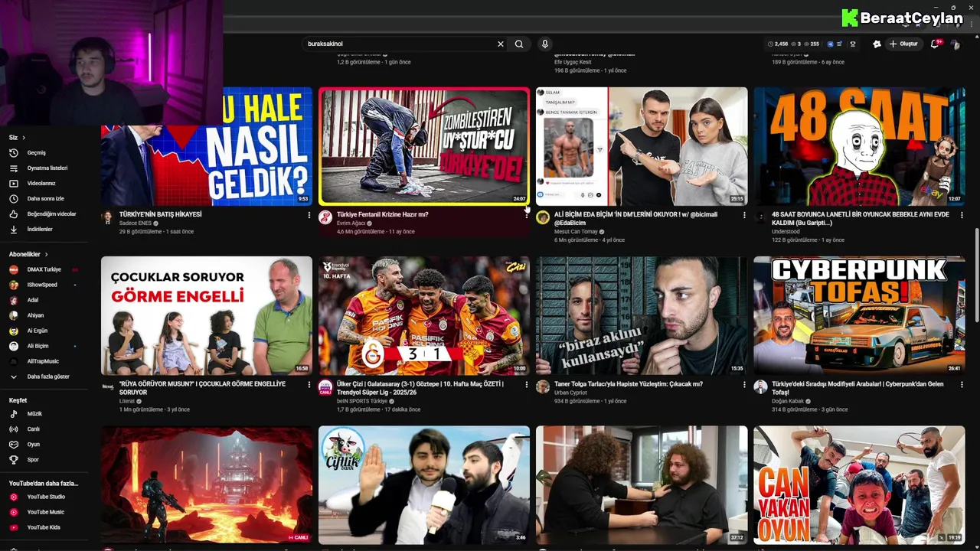Open the account avatar menu
This screenshot has height=551, width=980.
click(955, 44)
